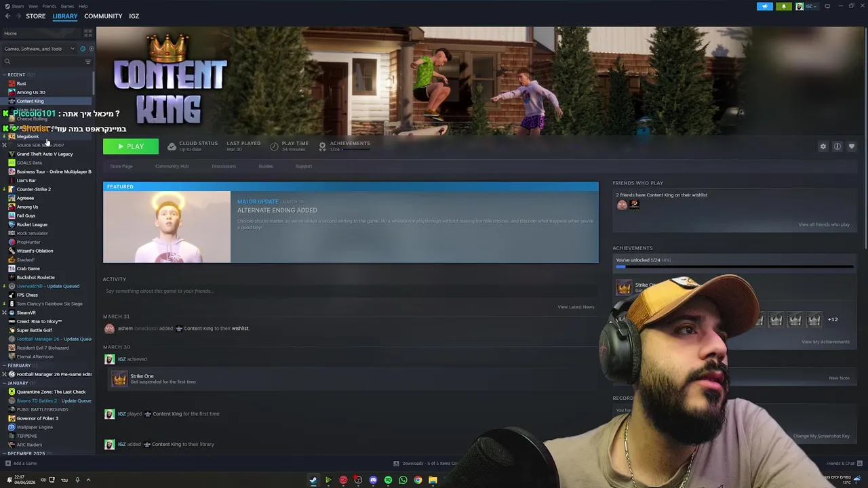Open the Help menu
868x488 pixels.
tap(83, 6)
